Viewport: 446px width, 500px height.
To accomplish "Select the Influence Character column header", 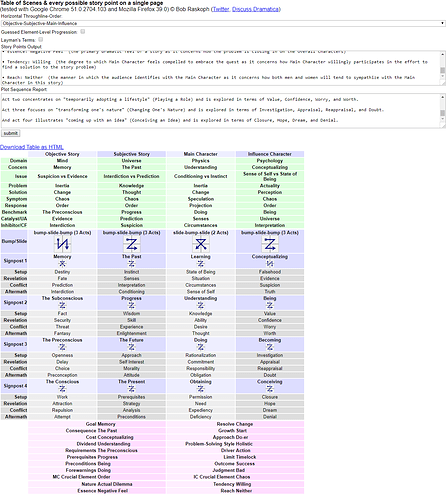I will coord(270,154).
